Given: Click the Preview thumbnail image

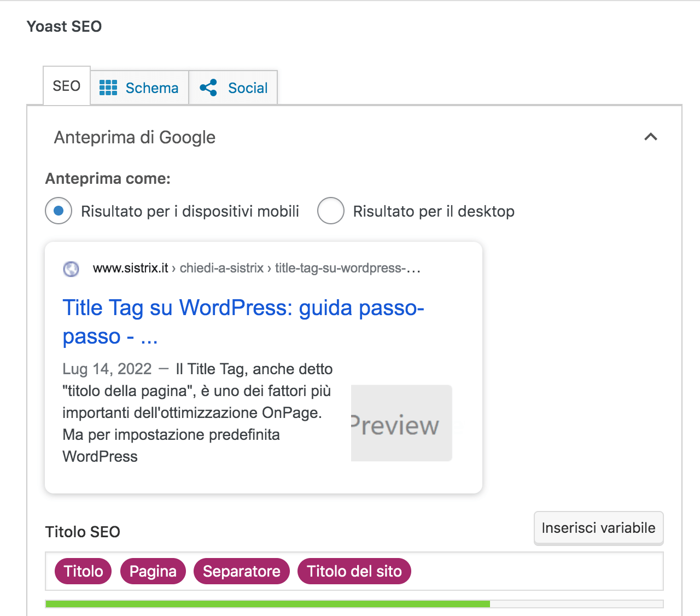Looking at the screenshot, I should 401,423.
